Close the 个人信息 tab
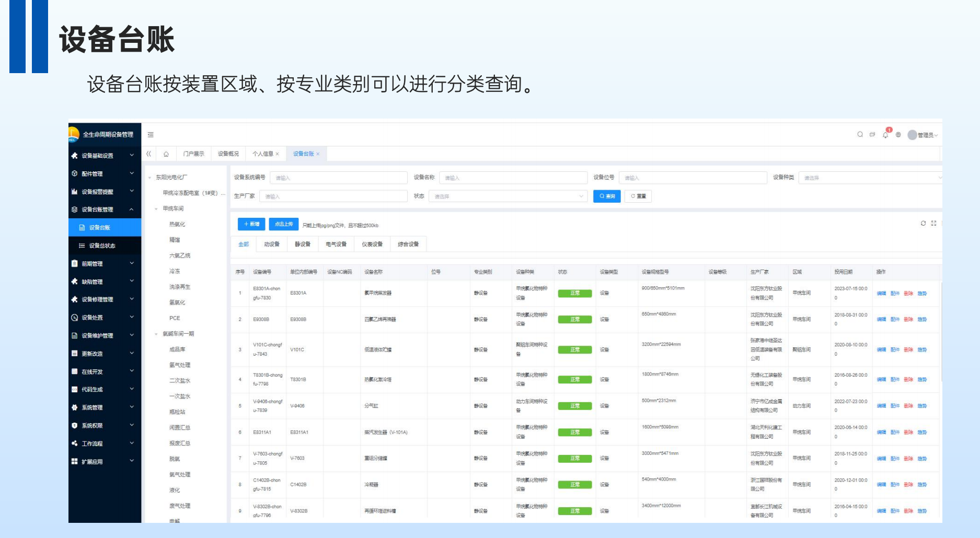 278,154
